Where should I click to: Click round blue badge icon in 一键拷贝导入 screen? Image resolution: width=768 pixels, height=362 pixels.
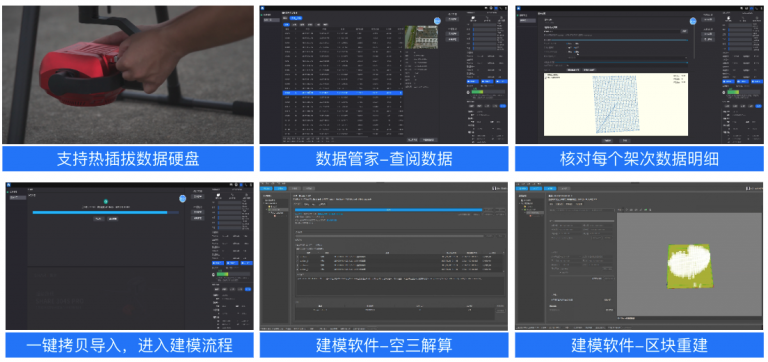(x=183, y=198)
